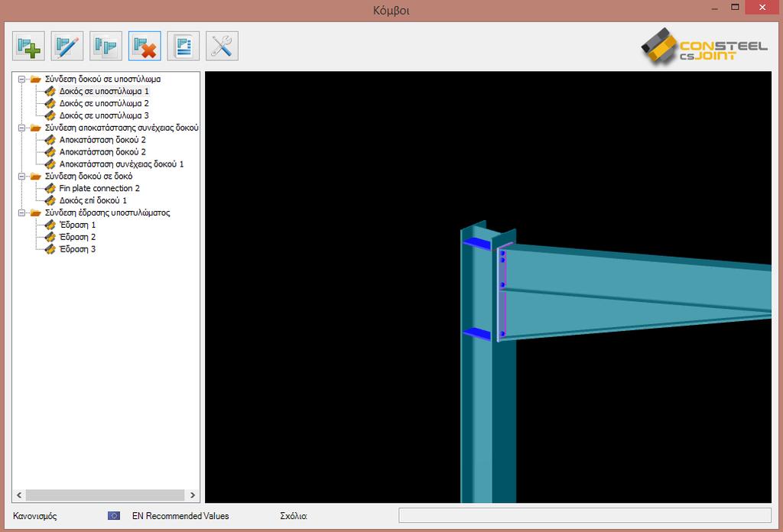This screenshot has width=783, height=532.
Task: Collapse the Σύνδεση αποκατάστασης συνέχειας δοκού group
Action: click(21, 128)
